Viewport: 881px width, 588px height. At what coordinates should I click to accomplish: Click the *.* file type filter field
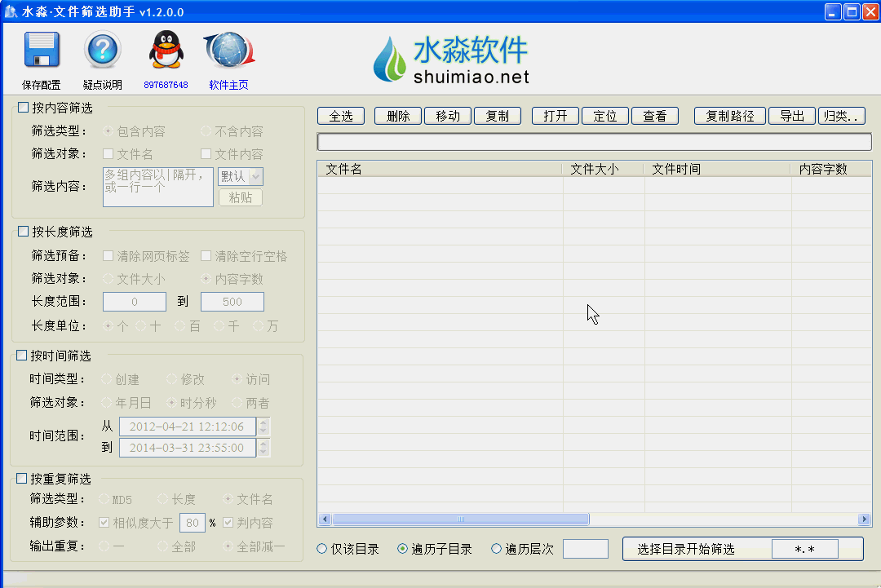point(804,549)
